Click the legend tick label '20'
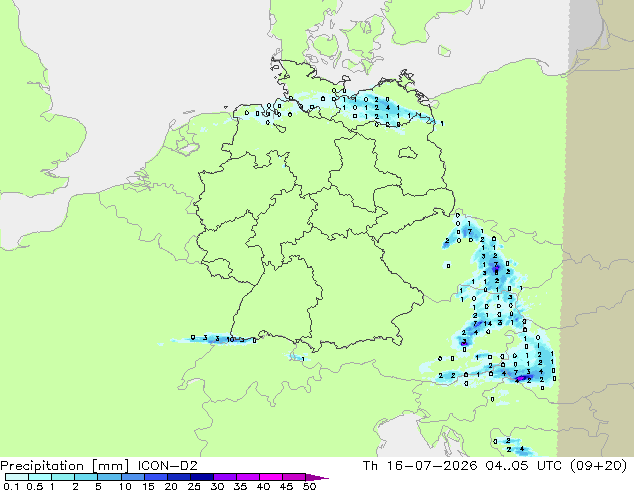The image size is (634, 490). [171, 486]
